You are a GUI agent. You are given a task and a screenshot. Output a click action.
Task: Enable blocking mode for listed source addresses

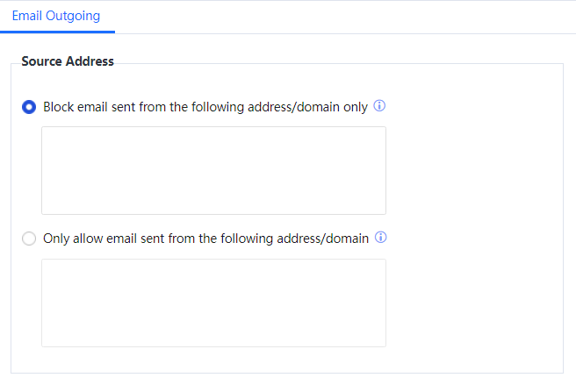29,107
